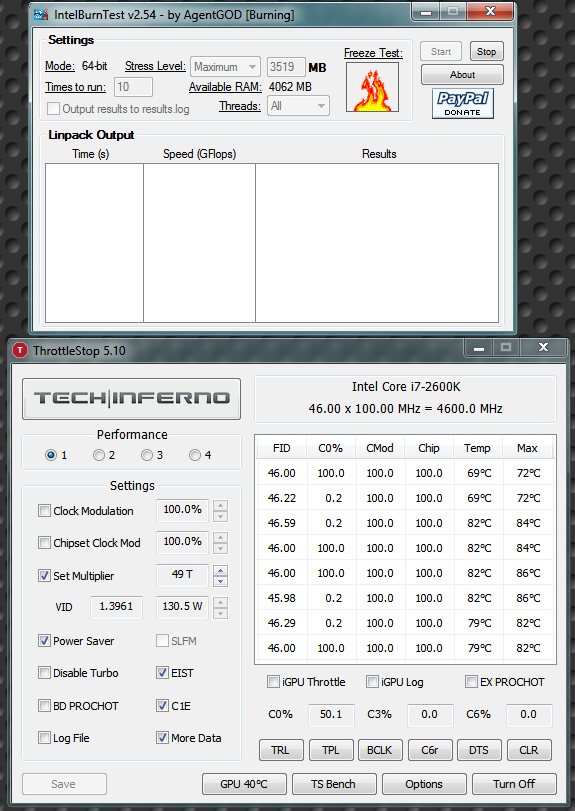Enable the BD PROCHOT checkbox
Viewport: 575px width, 811px height.
point(44,706)
